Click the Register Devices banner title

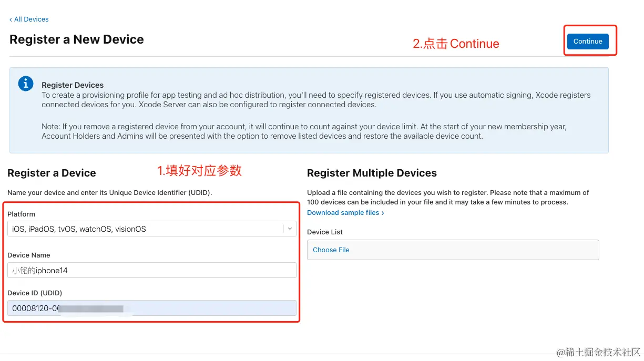[73, 85]
